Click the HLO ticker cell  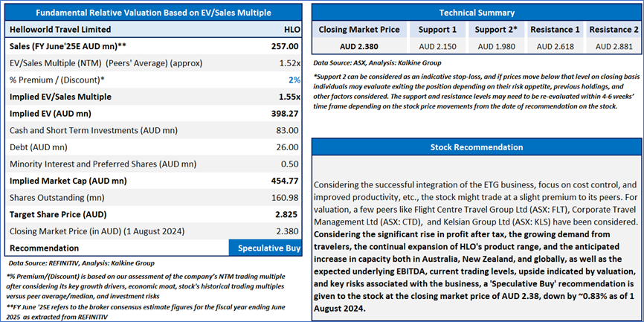pyautogui.click(x=292, y=30)
